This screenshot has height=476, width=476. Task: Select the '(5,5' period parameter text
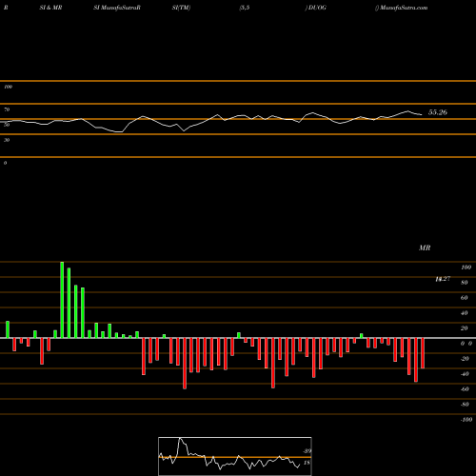point(245,8)
